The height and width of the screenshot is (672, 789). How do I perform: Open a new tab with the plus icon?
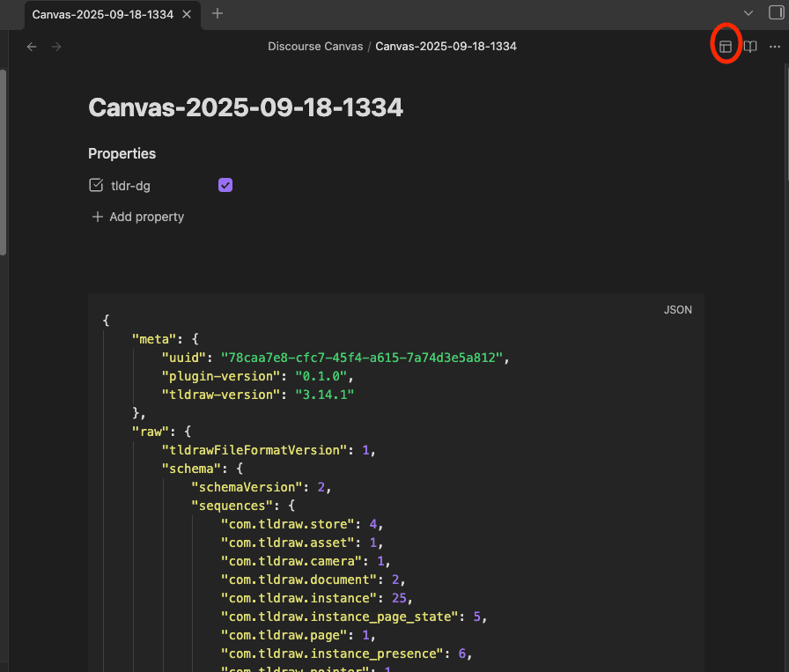[217, 14]
